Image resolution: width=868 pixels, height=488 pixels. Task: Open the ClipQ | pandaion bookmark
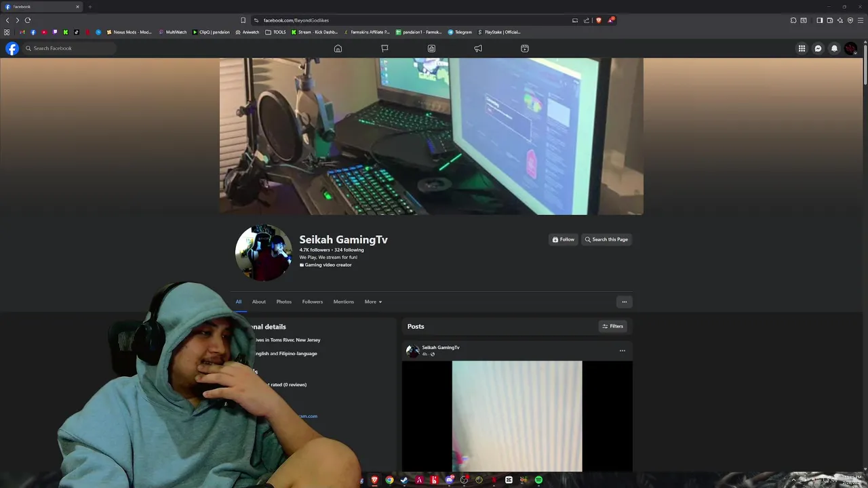click(212, 32)
